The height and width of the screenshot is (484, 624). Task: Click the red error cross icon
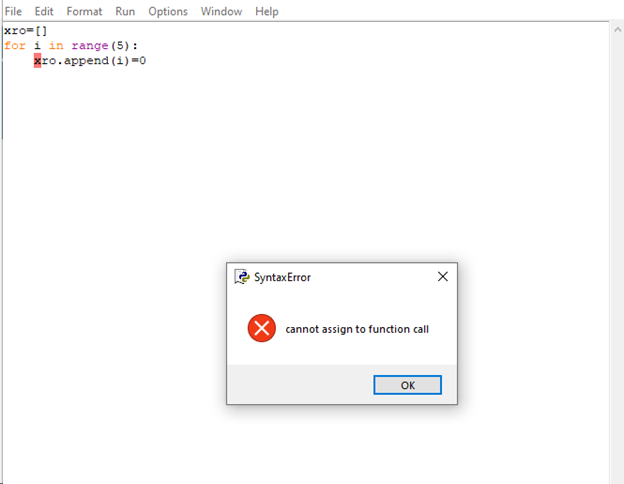(261, 328)
